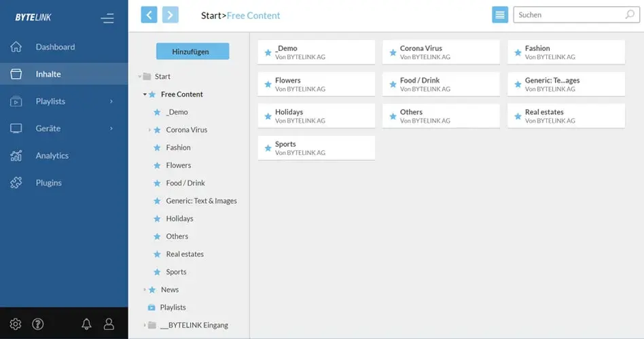Open the Holidays folder card
The image size is (644, 339).
(317, 116)
